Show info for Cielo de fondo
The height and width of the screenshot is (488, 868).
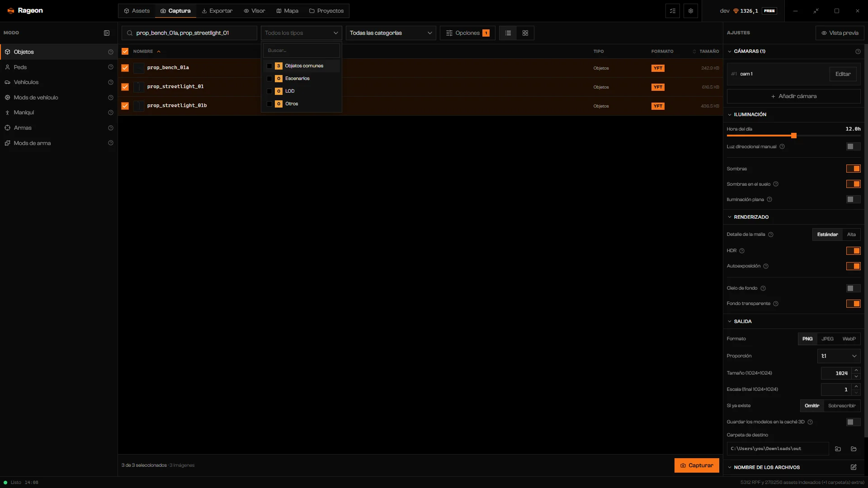click(x=763, y=288)
